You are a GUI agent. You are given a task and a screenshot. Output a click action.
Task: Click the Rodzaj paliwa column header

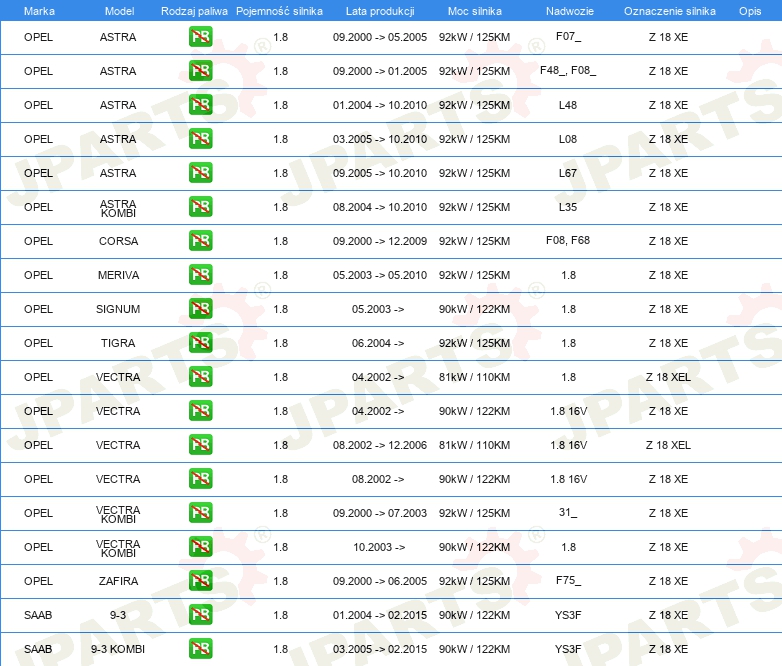coord(194,11)
